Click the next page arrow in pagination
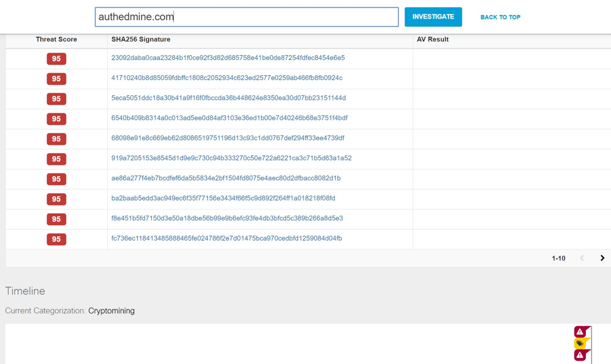 point(602,258)
